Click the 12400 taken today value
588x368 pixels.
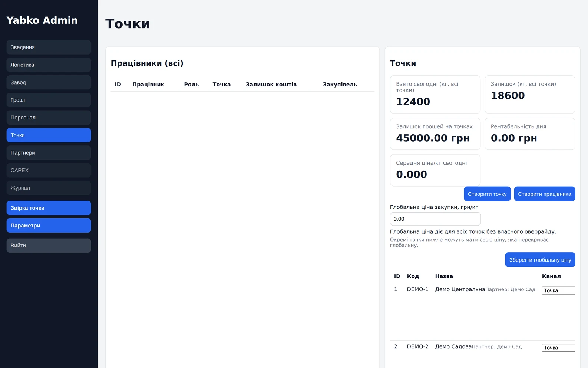[x=413, y=102]
